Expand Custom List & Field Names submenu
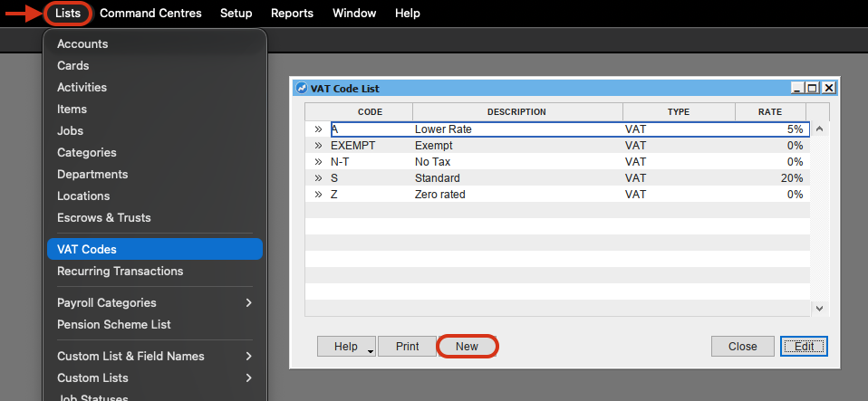 pyautogui.click(x=248, y=357)
